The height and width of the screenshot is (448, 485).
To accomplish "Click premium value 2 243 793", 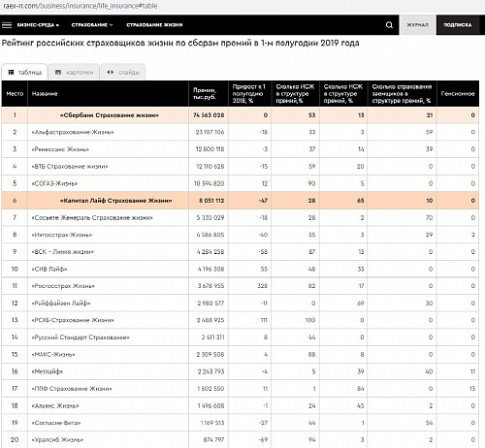I will (x=210, y=371).
